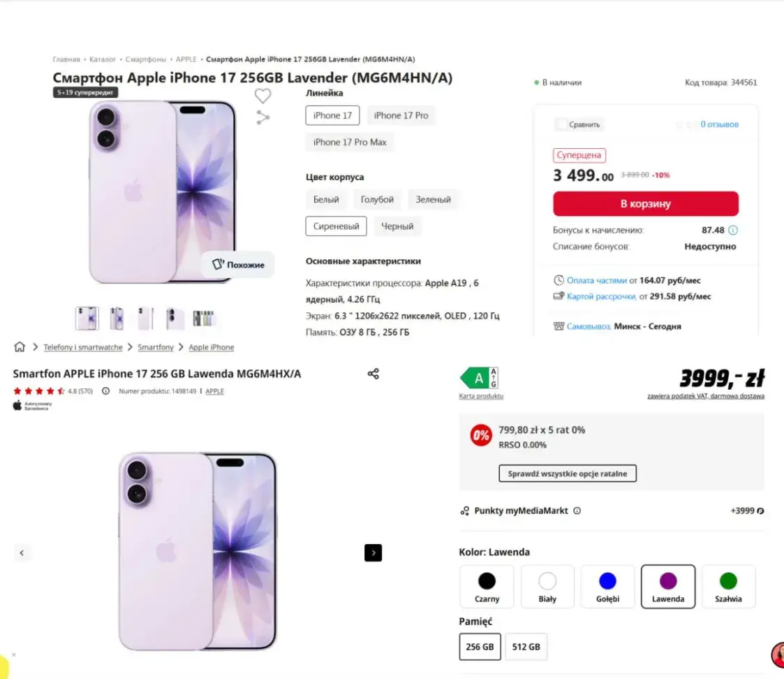784x679 pixels.
Task: Open Telefony i smartwatche breadcrumb
Action: pos(82,347)
